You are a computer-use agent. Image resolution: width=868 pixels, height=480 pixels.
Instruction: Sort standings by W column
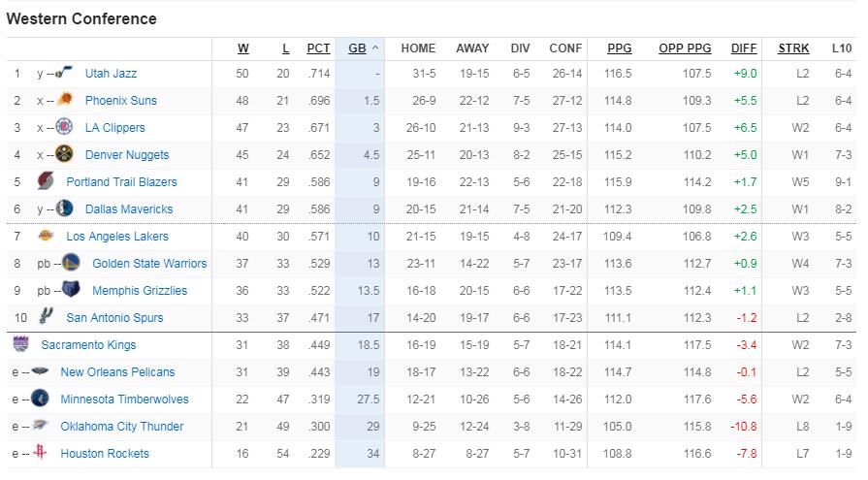click(243, 48)
